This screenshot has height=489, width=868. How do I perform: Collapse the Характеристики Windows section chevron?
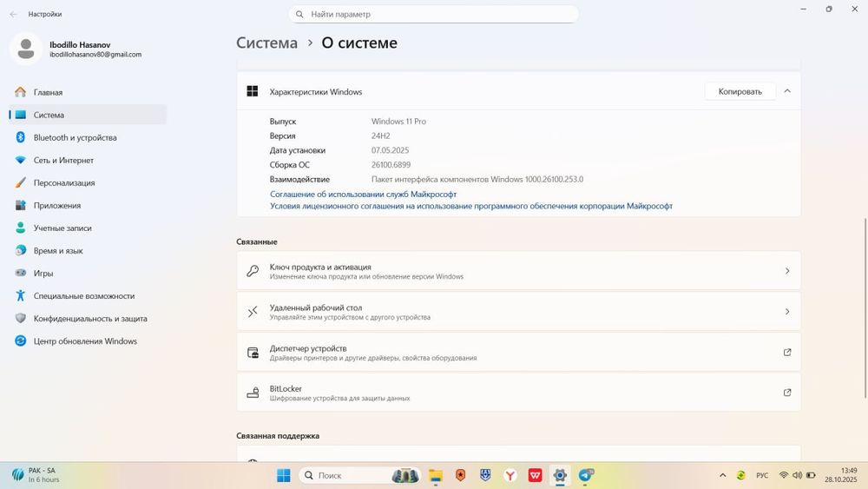pyautogui.click(x=787, y=91)
